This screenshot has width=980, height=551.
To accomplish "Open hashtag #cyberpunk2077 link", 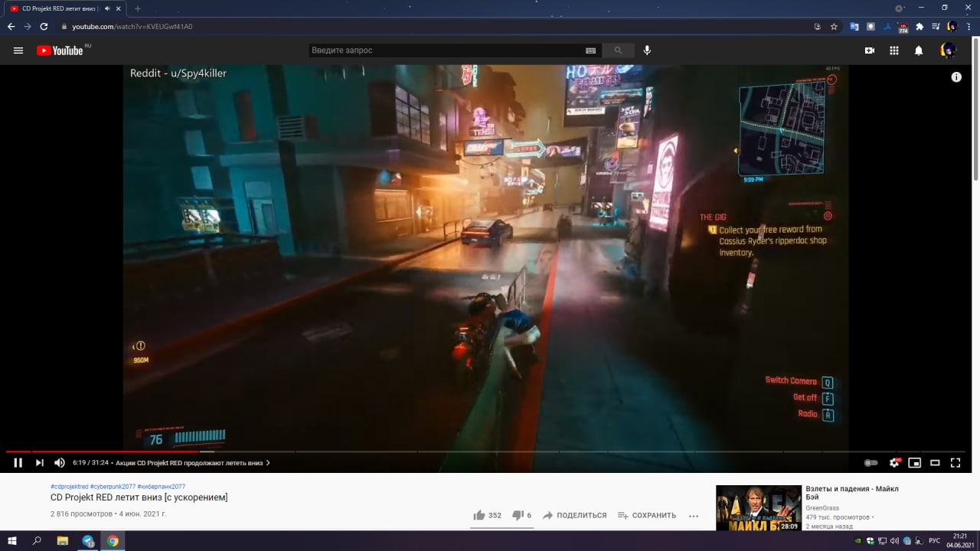I will pos(113,487).
